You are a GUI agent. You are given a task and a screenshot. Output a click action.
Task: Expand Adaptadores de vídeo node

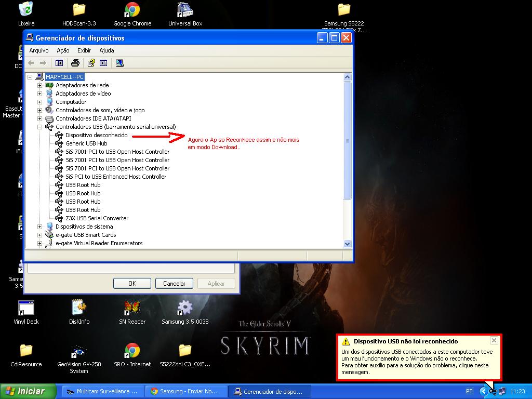[x=39, y=94]
